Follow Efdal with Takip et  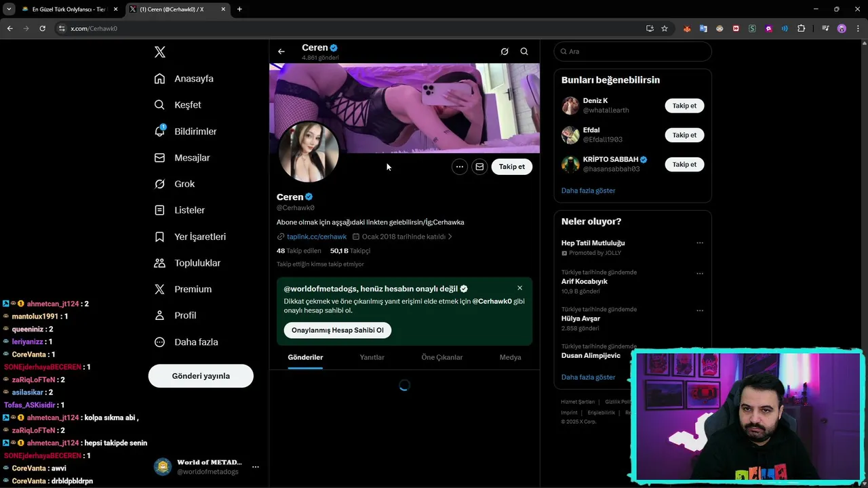pos(684,135)
